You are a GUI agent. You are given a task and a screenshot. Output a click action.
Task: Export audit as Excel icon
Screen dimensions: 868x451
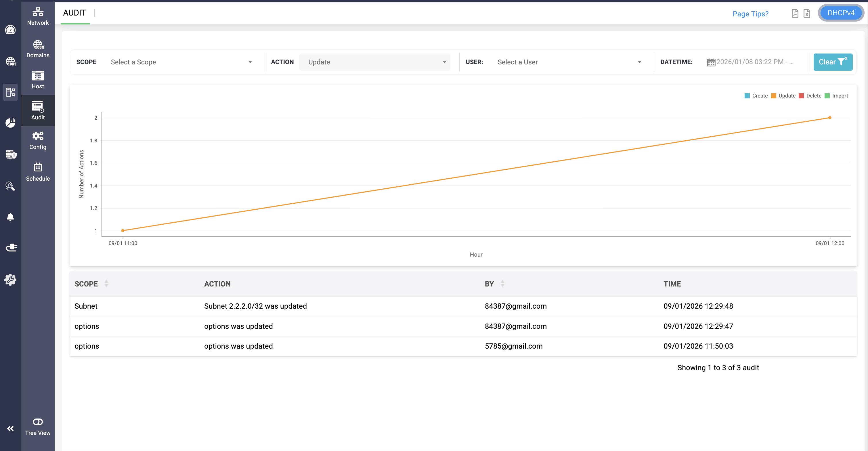807,14
